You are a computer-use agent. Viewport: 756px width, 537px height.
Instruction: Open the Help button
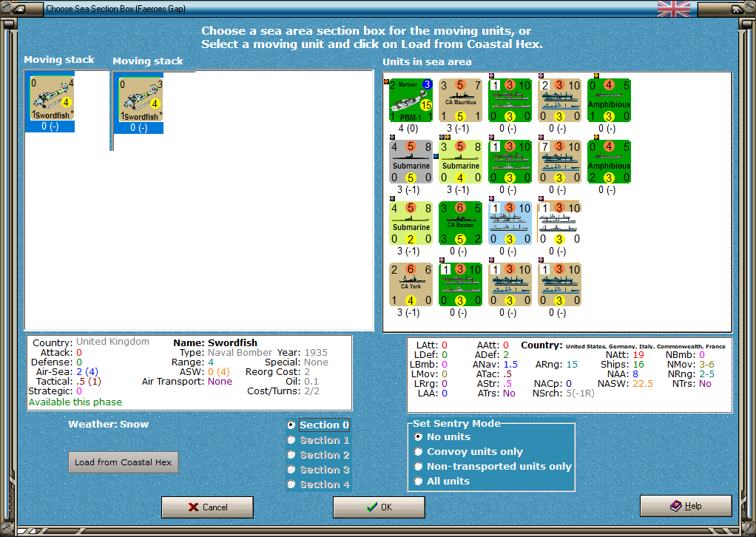click(686, 506)
